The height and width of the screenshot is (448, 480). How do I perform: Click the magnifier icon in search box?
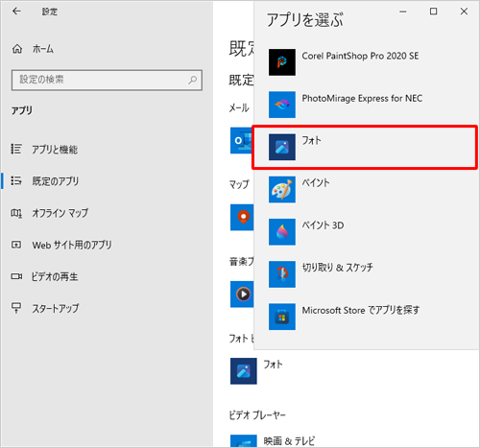[x=192, y=80]
